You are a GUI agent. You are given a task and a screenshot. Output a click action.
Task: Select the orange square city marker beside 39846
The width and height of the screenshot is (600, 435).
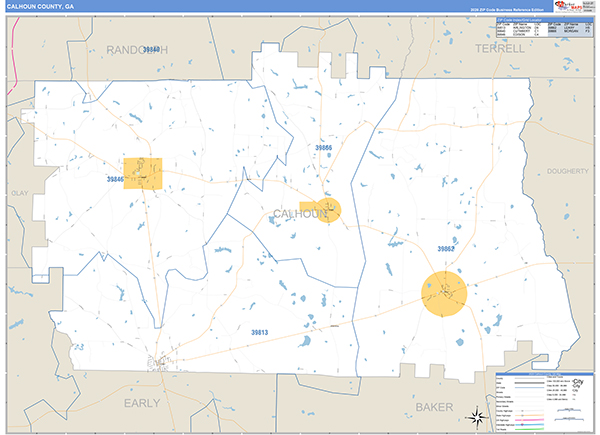pos(143,173)
